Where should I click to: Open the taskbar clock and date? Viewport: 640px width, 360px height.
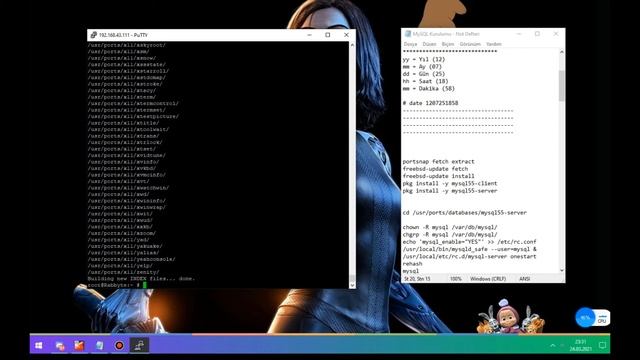[580, 345]
